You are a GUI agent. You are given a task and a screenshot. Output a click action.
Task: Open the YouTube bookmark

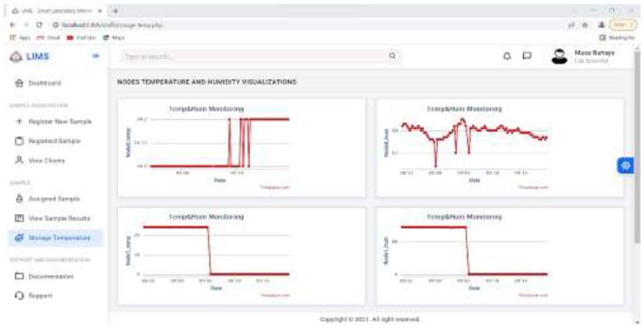point(81,37)
